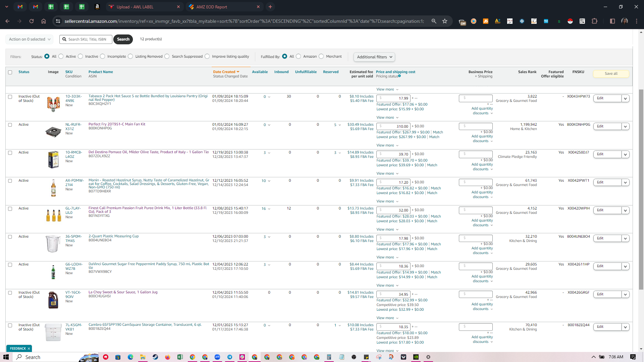Sort by the Product Name column header

point(101,72)
